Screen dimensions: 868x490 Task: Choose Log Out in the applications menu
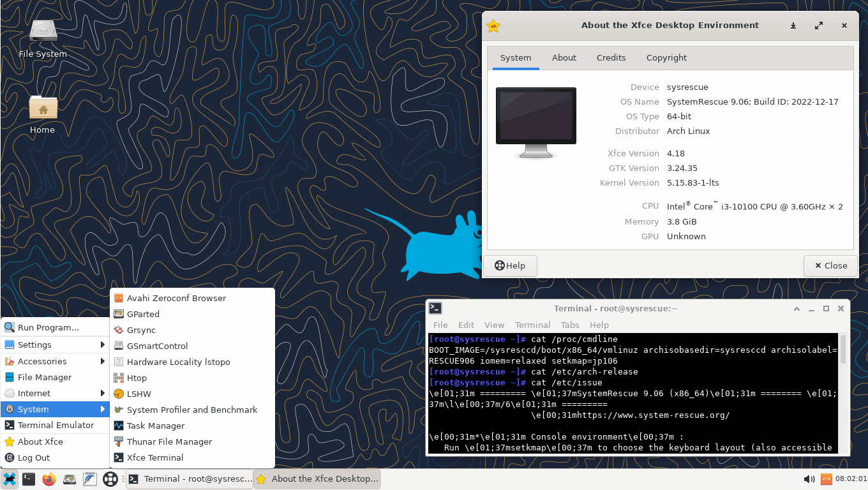tap(56, 457)
